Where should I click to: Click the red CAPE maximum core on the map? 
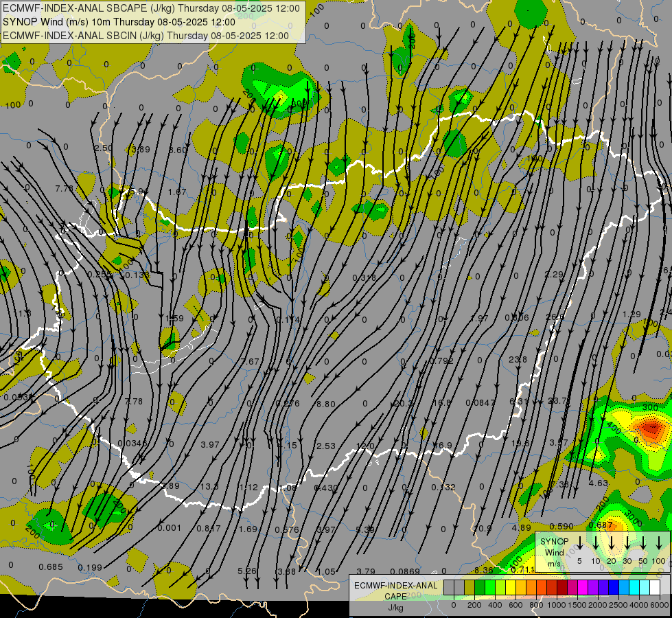[652, 428]
